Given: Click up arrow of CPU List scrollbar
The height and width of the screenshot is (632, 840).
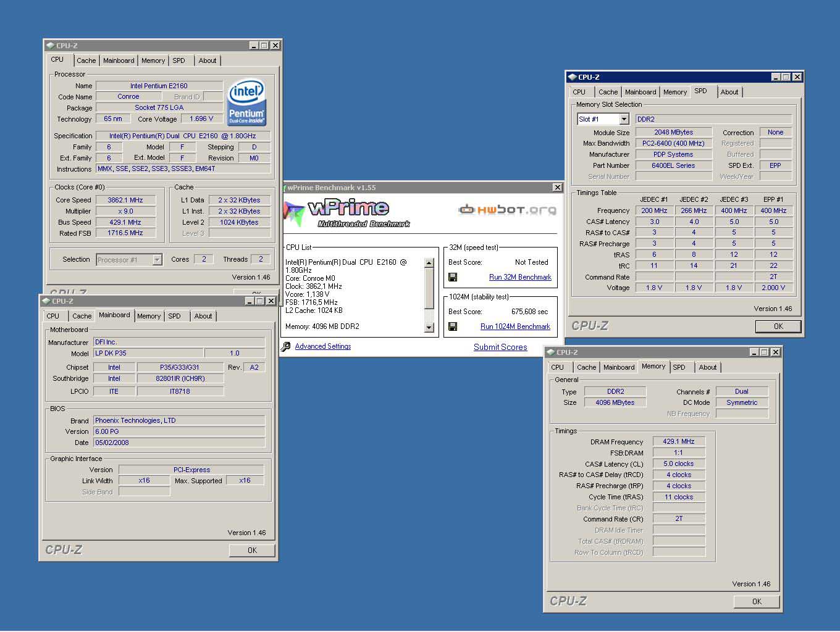Looking at the screenshot, I should [429, 264].
